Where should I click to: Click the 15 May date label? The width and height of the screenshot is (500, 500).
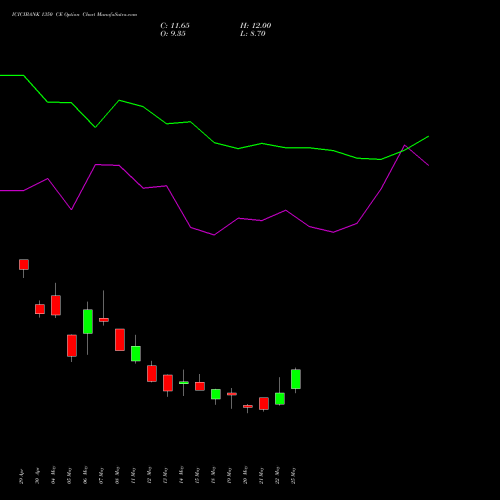pos(197,476)
